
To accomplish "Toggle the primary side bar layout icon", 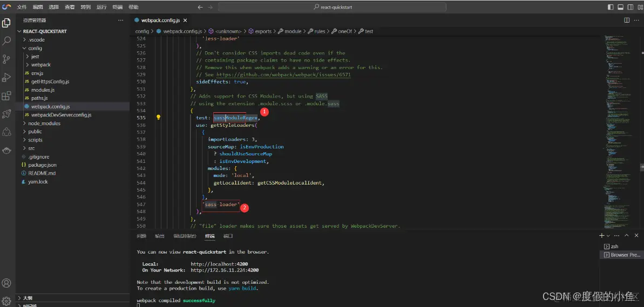I will [x=611, y=8].
